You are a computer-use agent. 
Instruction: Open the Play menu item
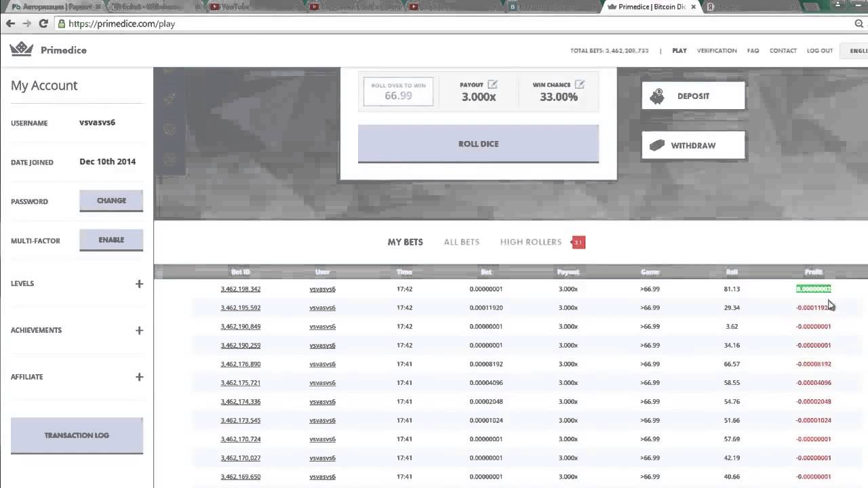tap(679, 51)
